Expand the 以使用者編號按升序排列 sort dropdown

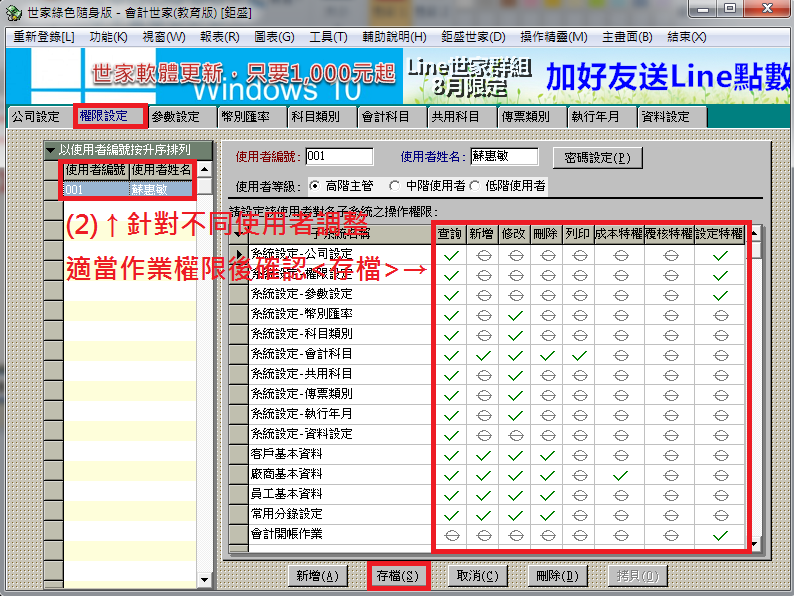tap(51, 150)
